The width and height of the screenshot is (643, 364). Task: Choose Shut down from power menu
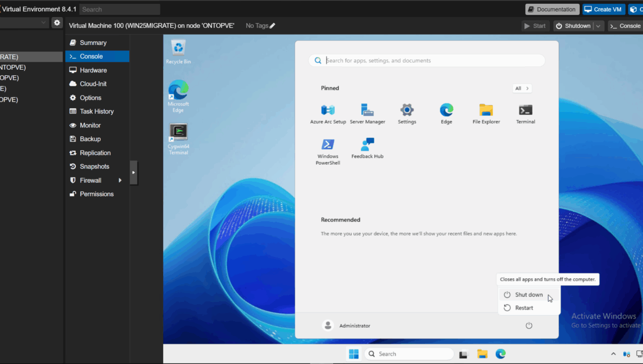(x=529, y=295)
